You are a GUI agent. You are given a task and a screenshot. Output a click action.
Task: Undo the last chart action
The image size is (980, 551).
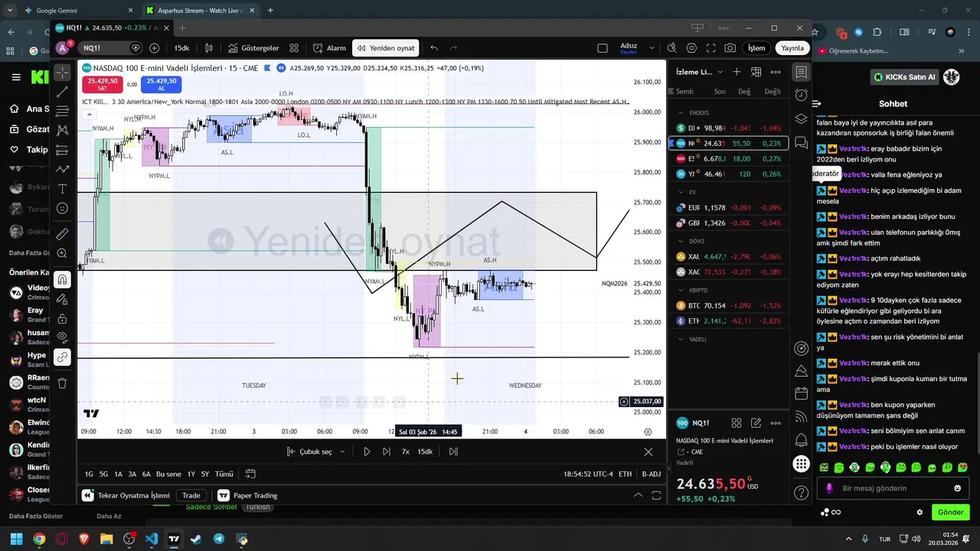click(x=434, y=47)
